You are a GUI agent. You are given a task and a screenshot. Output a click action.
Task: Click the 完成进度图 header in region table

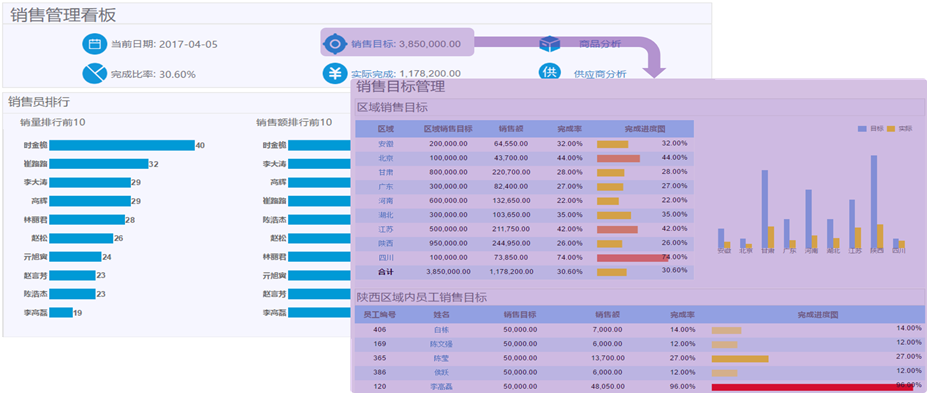tap(645, 129)
